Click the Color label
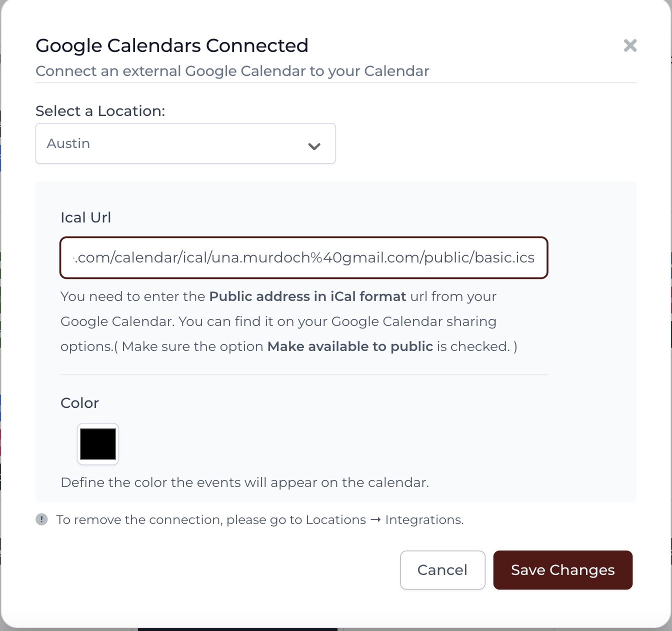Screen dimensions: 672x631 point(79,403)
